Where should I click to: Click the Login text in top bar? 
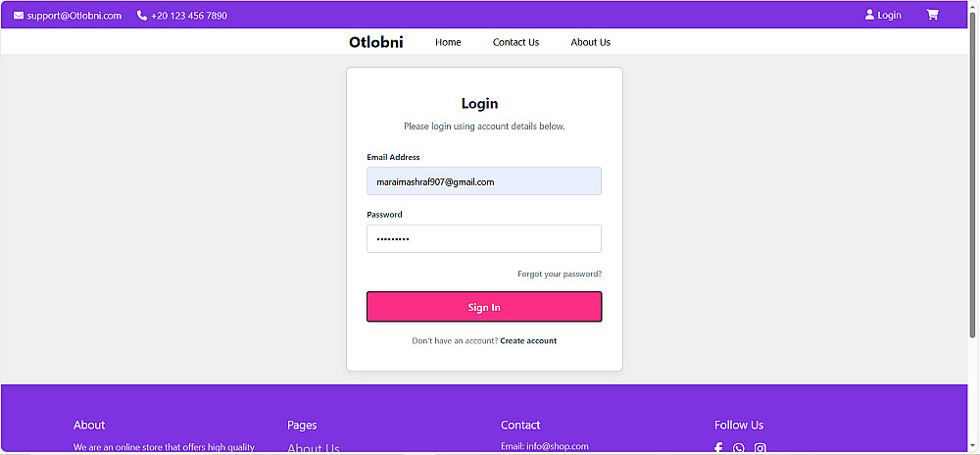pyautogui.click(x=889, y=16)
